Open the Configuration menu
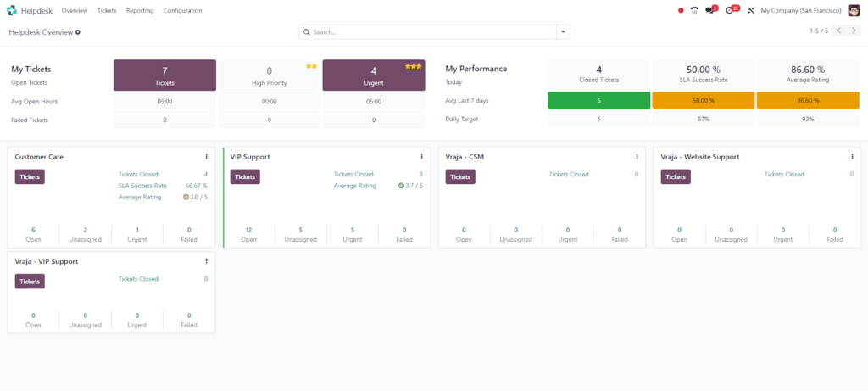The width and height of the screenshot is (868, 391). (x=182, y=10)
